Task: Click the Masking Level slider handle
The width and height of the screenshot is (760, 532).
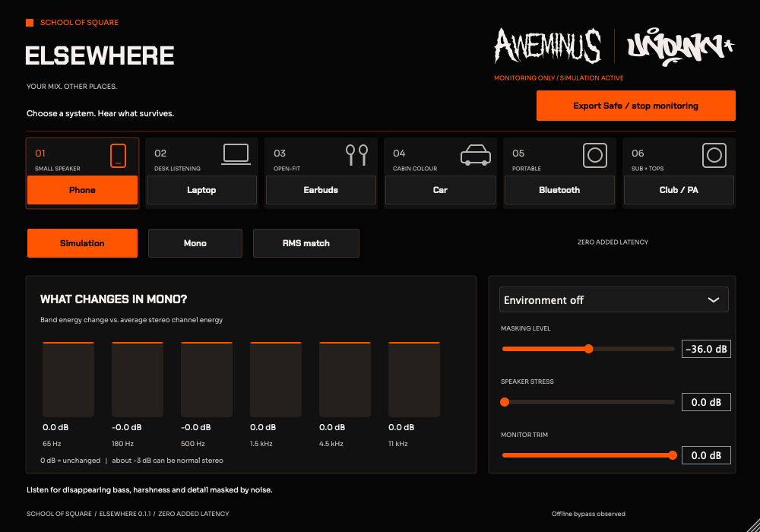Action: (x=588, y=349)
